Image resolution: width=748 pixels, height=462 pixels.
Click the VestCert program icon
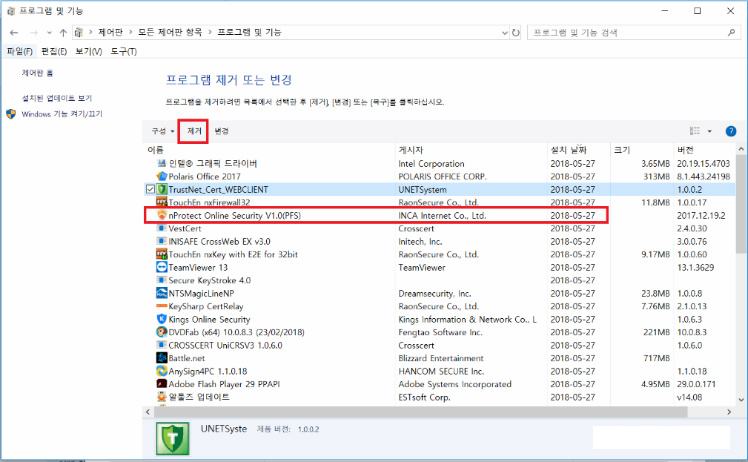(162, 228)
